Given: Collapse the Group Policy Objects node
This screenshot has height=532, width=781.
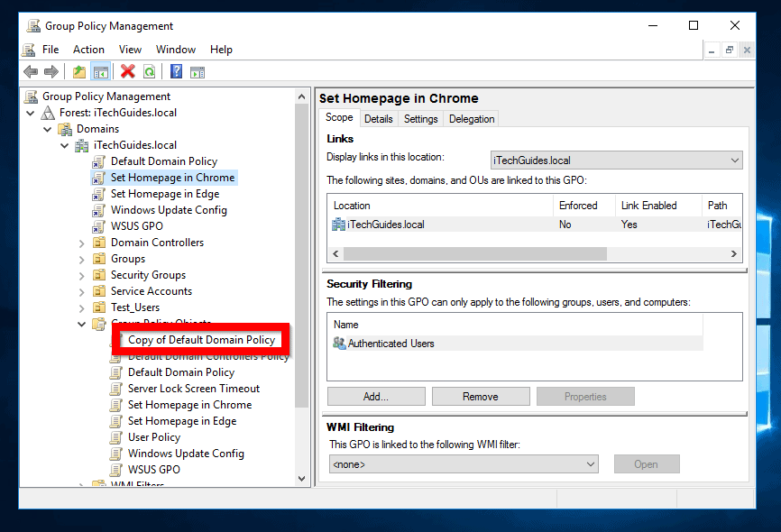Looking at the screenshot, I should (82, 324).
